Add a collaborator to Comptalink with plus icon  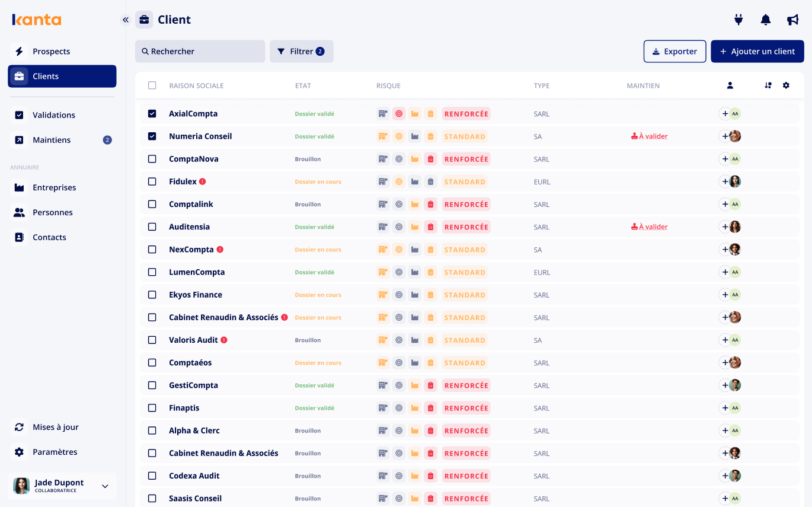pos(725,204)
